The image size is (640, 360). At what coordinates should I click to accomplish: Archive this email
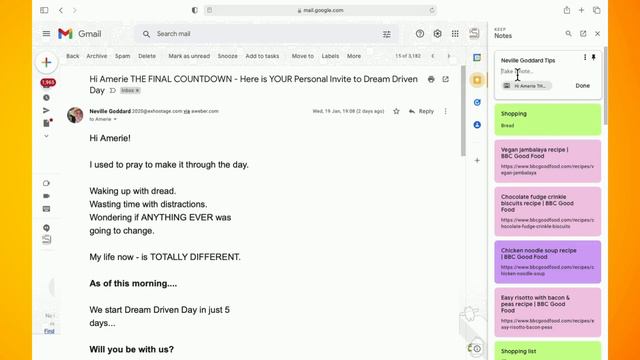pyautogui.click(x=97, y=56)
